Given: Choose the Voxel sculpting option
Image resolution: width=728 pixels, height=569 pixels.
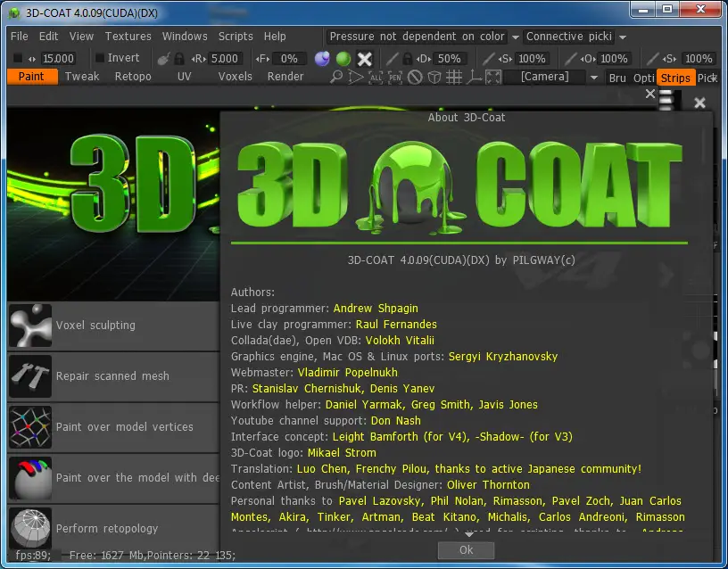Looking at the screenshot, I should (114, 326).
